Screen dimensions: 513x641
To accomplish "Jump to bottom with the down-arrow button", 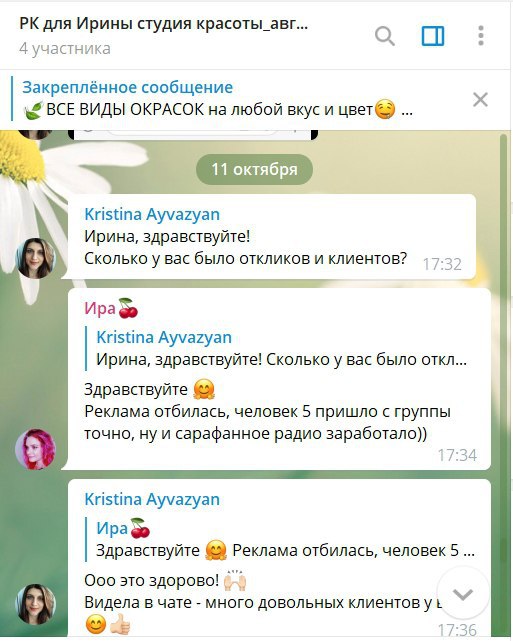I will coord(463,594).
